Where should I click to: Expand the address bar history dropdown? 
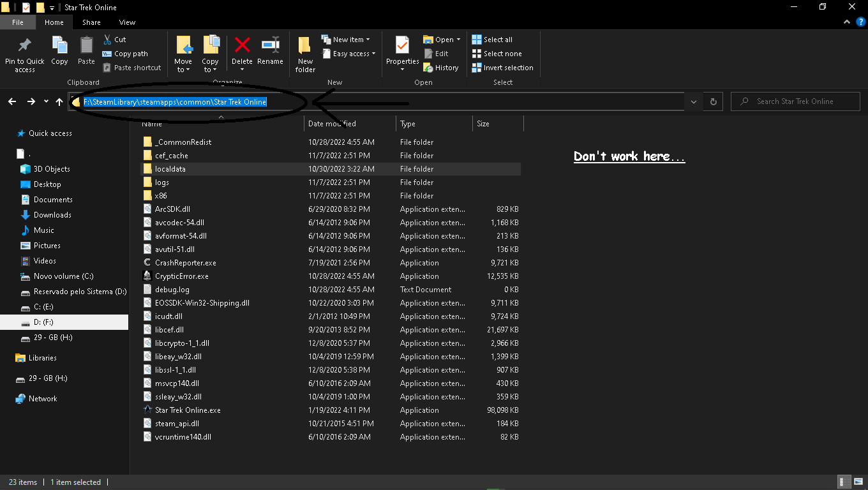(694, 101)
